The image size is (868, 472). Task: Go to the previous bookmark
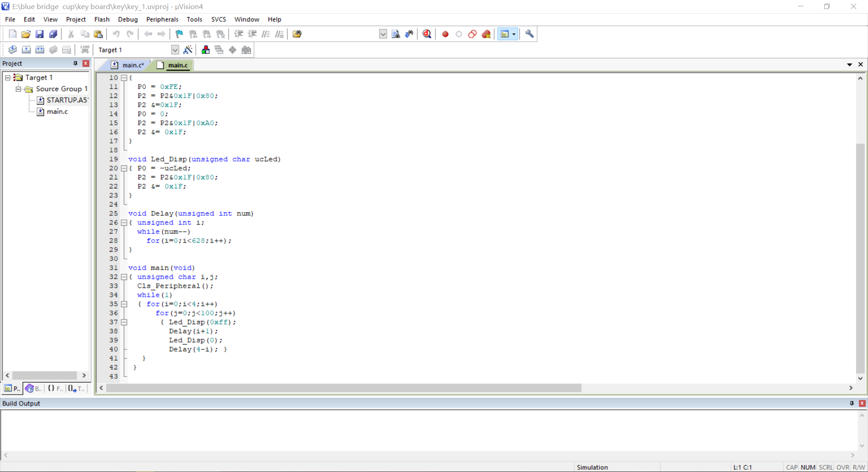pos(193,34)
